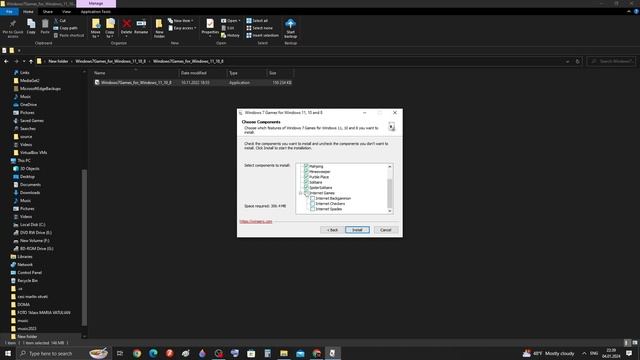Go back with the Back button
The image size is (640, 360).
[x=332, y=230]
